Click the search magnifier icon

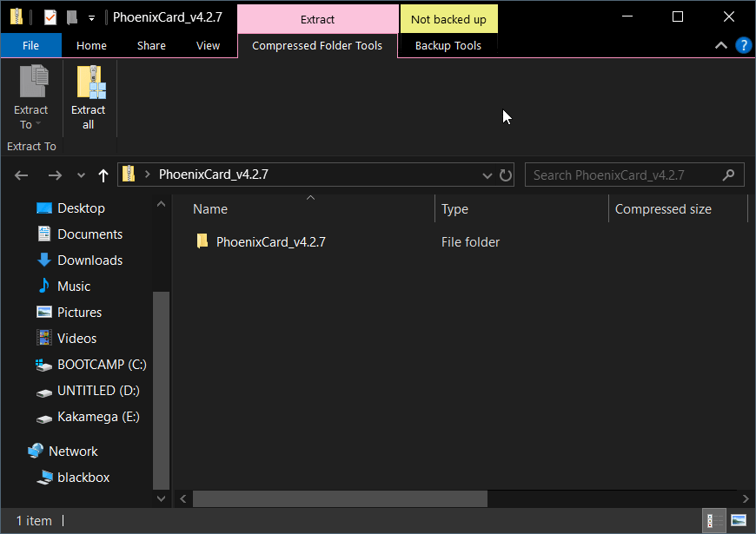(728, 175)
